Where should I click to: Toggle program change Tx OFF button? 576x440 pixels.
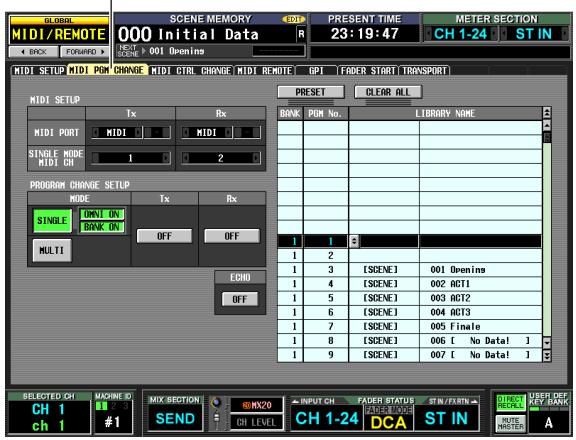click(164, 236)
